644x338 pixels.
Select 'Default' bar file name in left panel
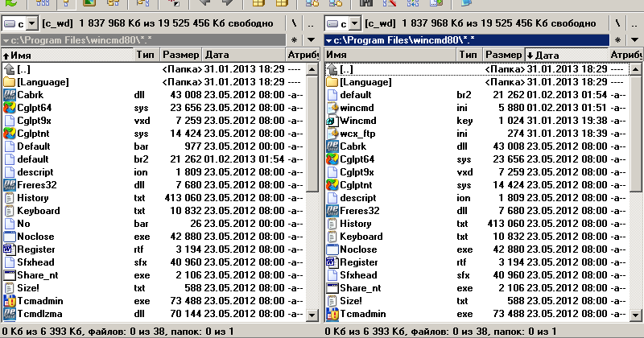click(33, 146)
